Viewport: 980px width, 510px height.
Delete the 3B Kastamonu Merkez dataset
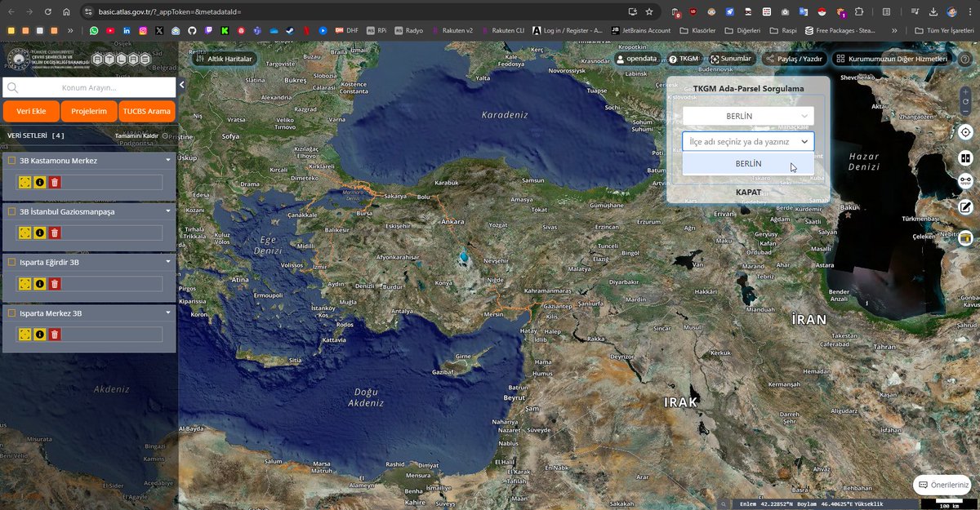pyautogui.click(x=55, y=182)
